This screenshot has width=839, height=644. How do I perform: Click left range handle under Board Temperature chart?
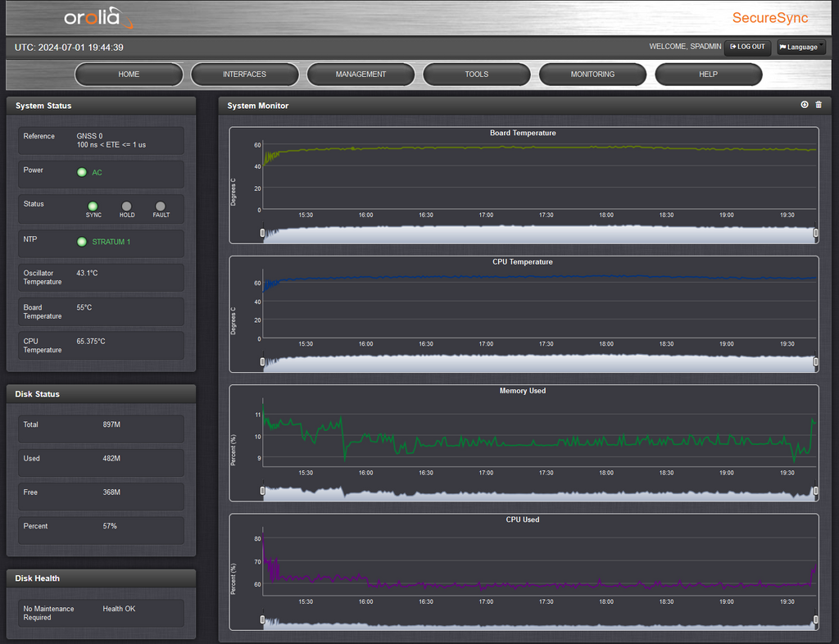[263, 233]
